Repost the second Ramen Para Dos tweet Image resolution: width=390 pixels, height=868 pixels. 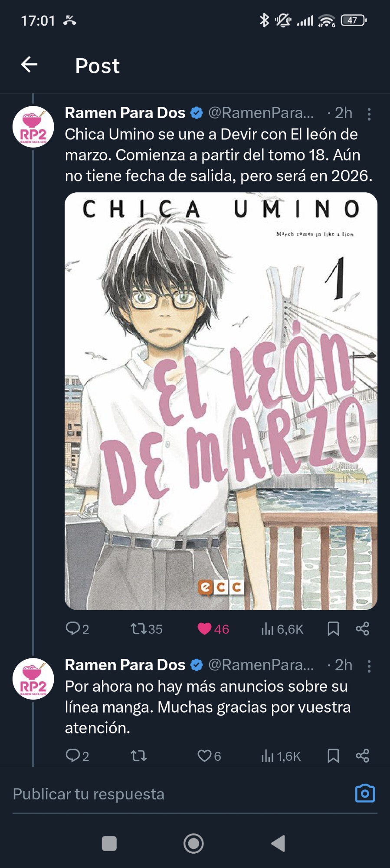(x=138, y=756)
